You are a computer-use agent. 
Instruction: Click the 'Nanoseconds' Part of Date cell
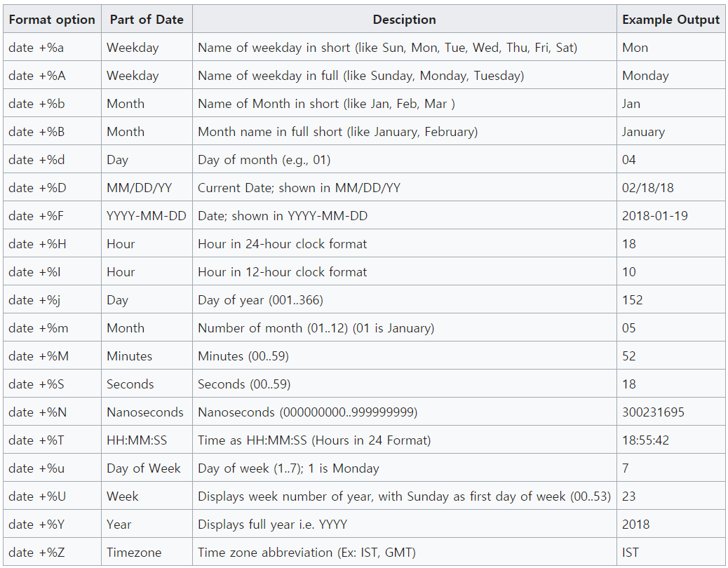click(x=147, y=412)
